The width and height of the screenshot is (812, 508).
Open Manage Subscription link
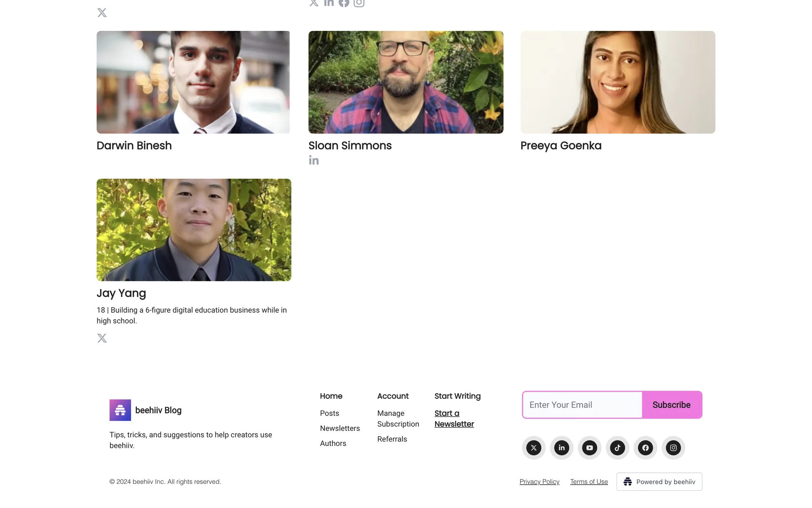[x=398, y=419]
